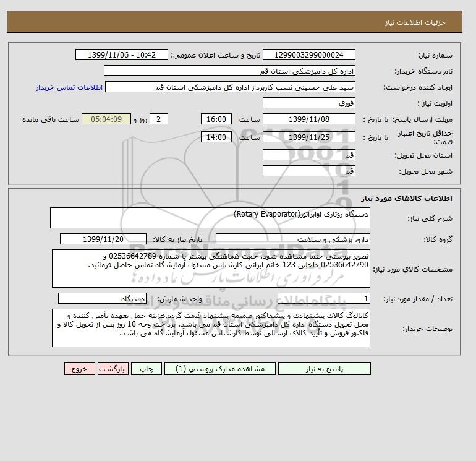
Task: Click the اطلاعات کالاهای مورد نیاز heading
Action: tap(407, 199)
